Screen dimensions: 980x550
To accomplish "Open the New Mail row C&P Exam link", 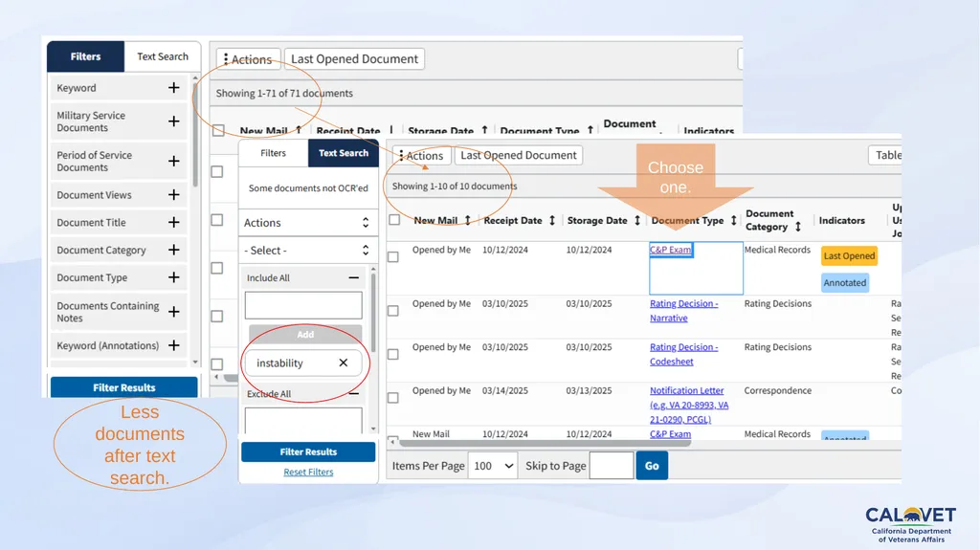I will 670,433.
